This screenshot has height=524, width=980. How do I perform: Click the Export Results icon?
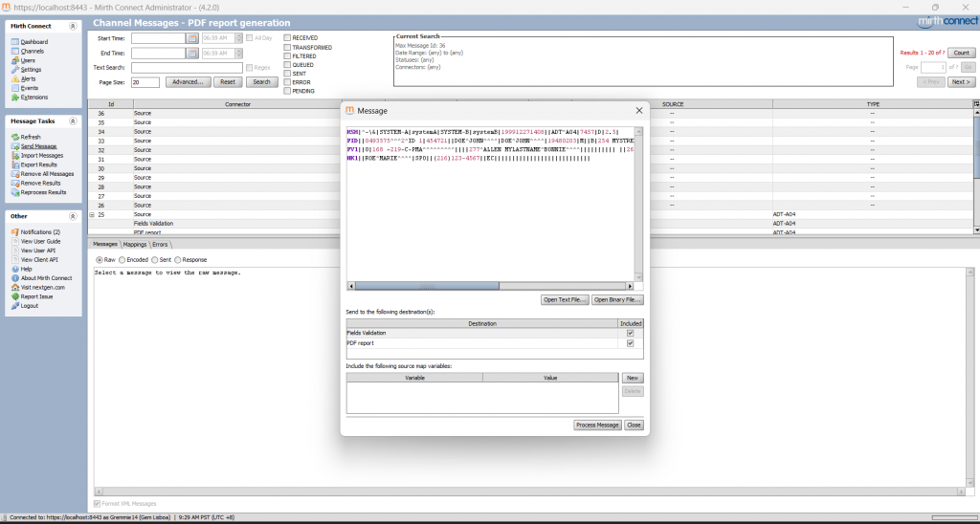[15, 164]
